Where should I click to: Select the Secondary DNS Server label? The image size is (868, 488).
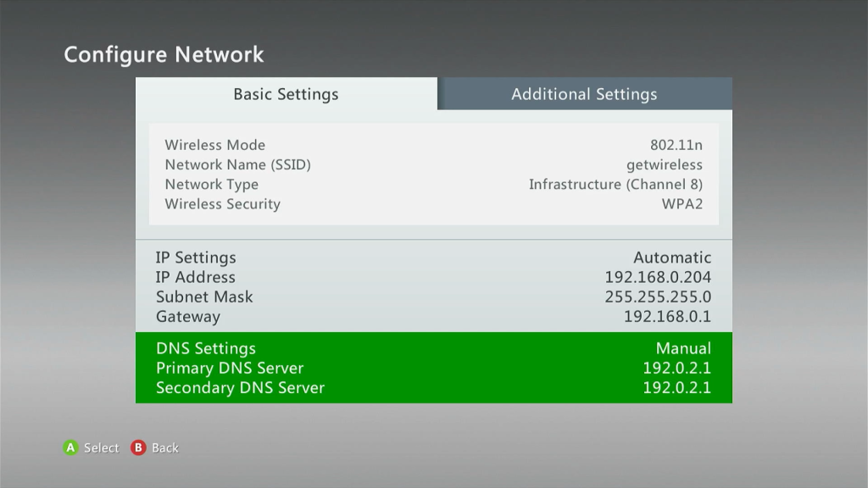click(240, 388)
